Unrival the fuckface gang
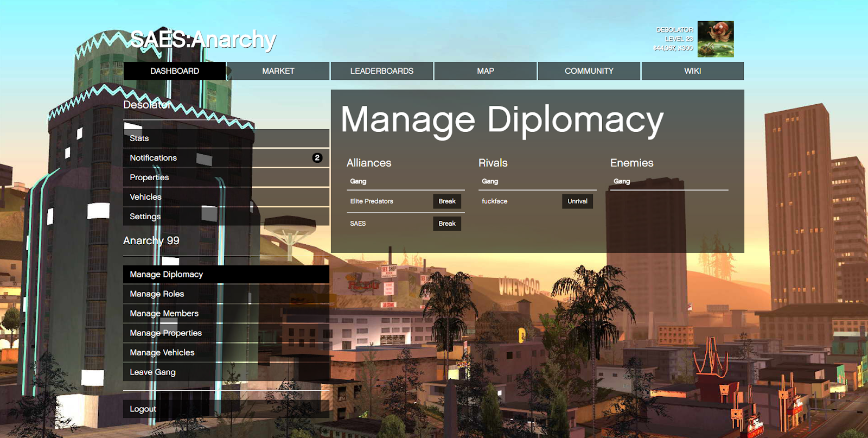Viewport: 868px width, 438px height. [577, 201]
